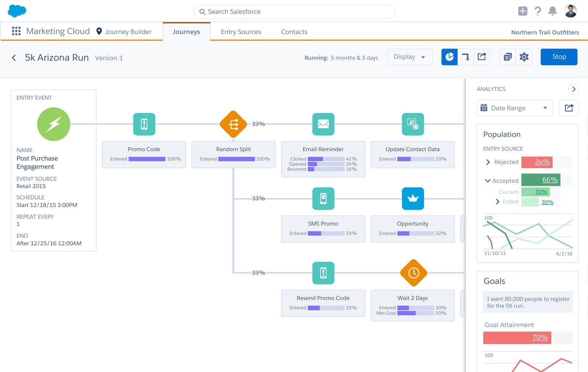Open the Date Range dropdown

click(x=514, y=108)
